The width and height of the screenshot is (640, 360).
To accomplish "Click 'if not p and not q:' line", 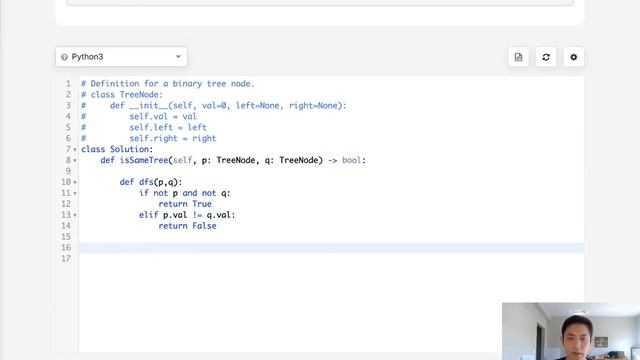I will click(184, 193).
